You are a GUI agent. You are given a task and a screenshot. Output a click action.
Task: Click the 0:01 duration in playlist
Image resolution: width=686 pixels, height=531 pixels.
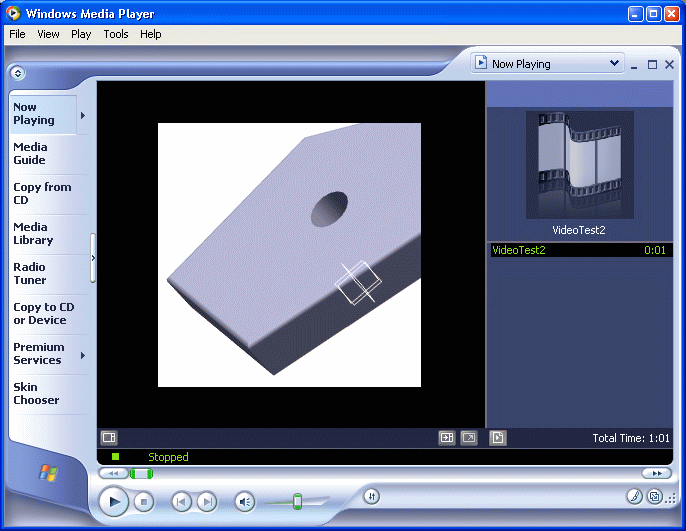pos(654,250)
